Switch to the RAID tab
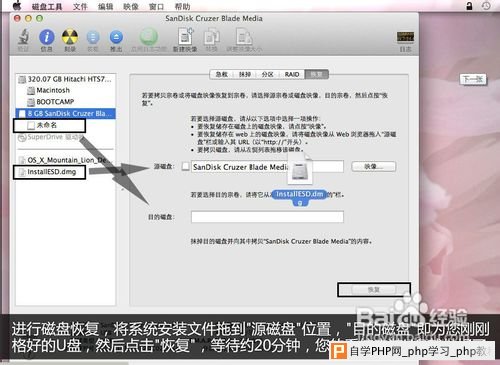Screen dimensions: 500x365 click(x=292, y=74)
